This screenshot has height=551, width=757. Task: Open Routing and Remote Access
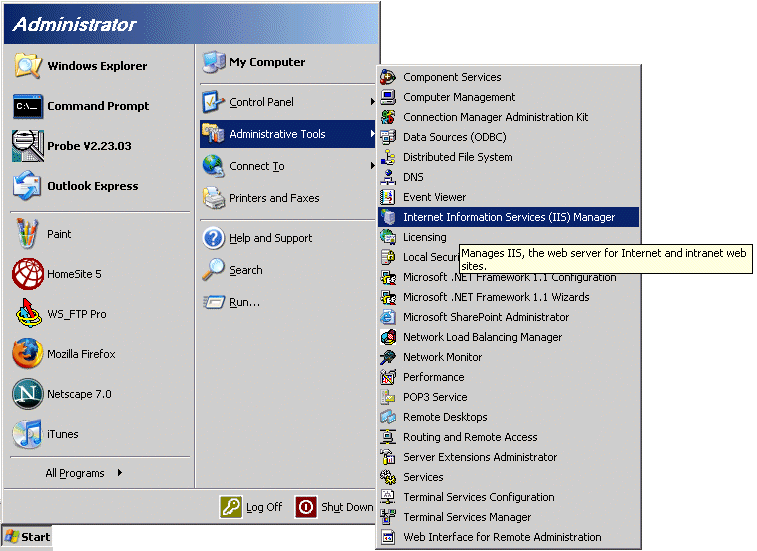508,437
